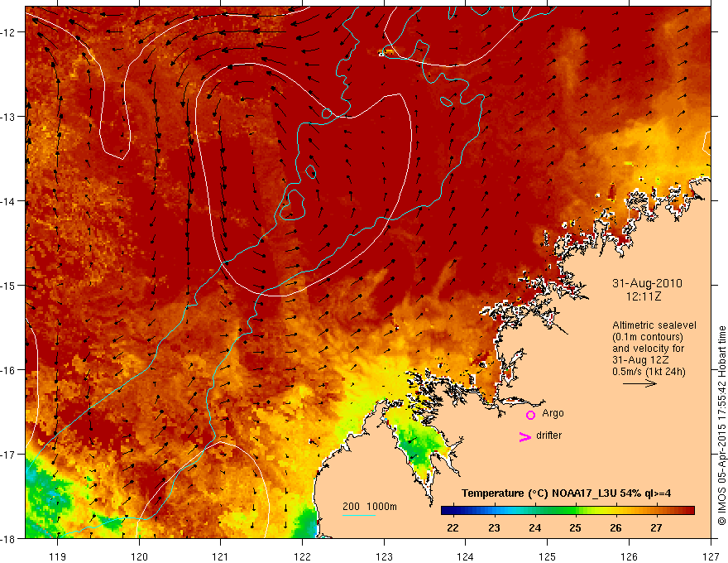The image size is (728, 563).
Task: Click the colorbar tick label 26
Action: [x=615, y=527]
